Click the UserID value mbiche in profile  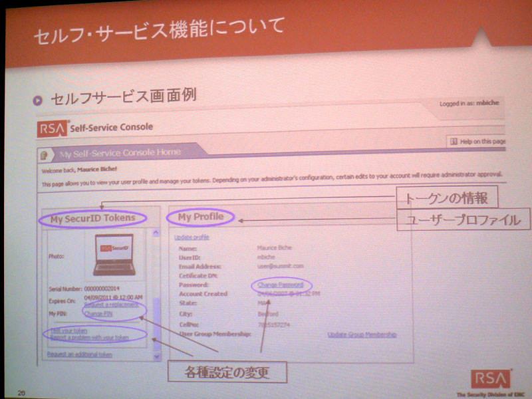[x=266, y=257]
